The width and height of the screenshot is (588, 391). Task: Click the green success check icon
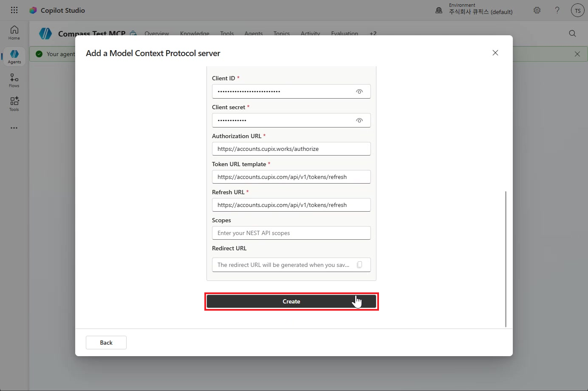[x=39, y=54]
